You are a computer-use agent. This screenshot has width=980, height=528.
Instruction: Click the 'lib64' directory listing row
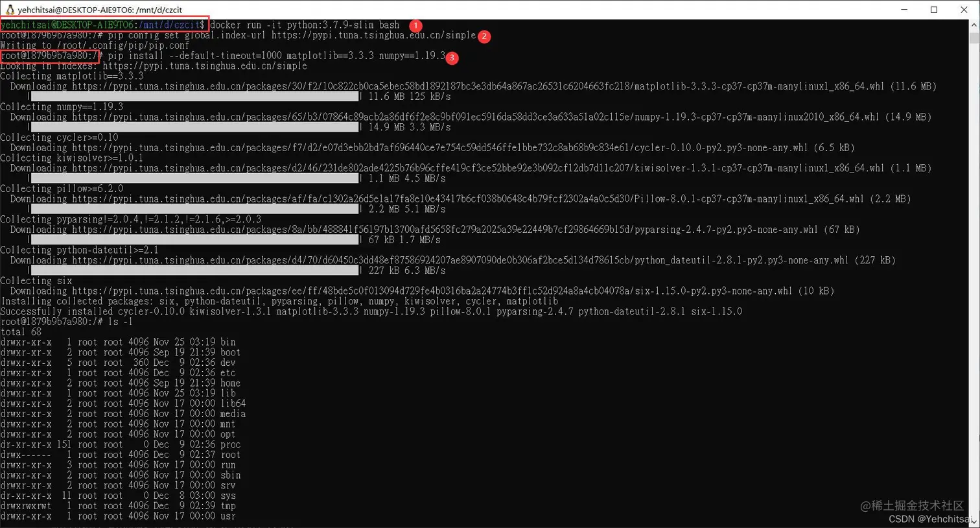click(x=123, y=404)
